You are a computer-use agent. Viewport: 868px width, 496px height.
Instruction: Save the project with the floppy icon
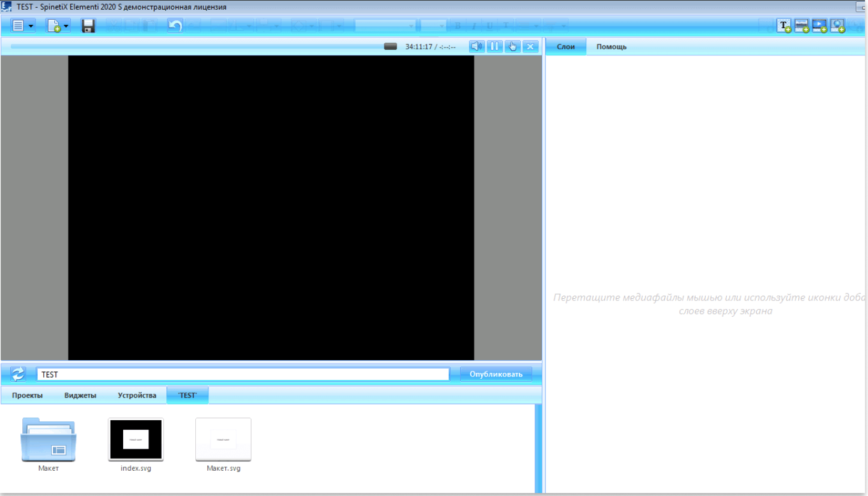[x=88, y=26]
